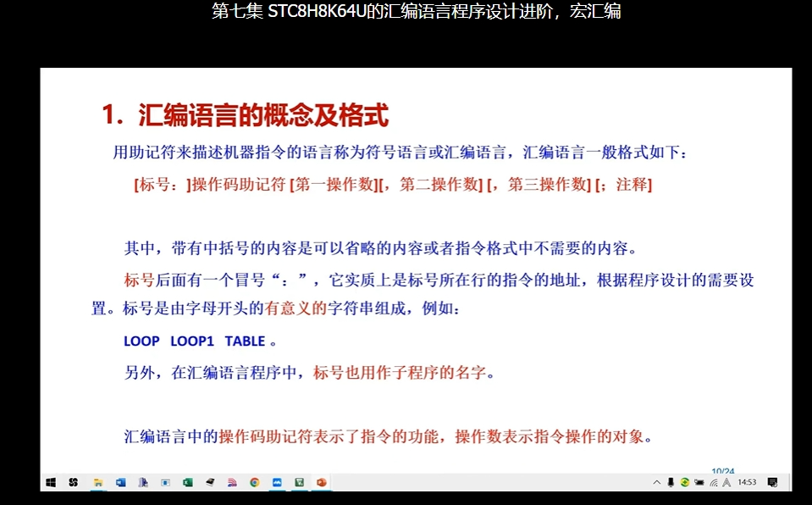The width and height of the screenshot is (812, 505).
Task: Click the green square taskbar app icon
Action: pyautogui.click(x=300, y=483)
